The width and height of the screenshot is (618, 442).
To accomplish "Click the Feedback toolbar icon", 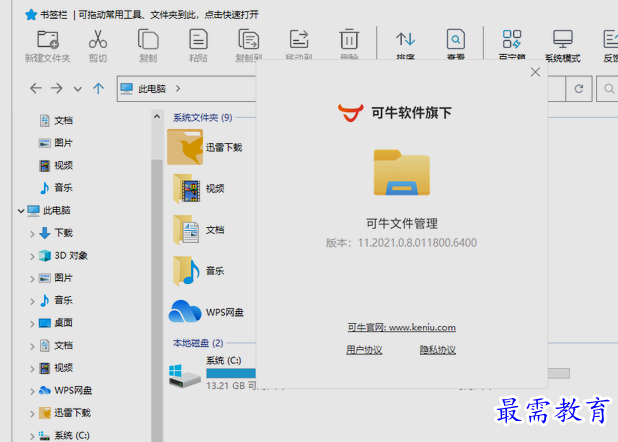I will [x=611, y=39].
